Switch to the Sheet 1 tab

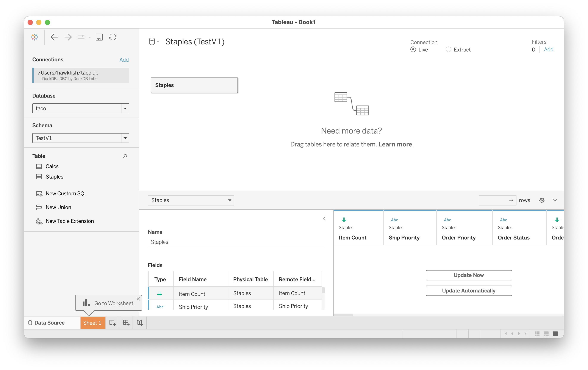click(92, 323)
